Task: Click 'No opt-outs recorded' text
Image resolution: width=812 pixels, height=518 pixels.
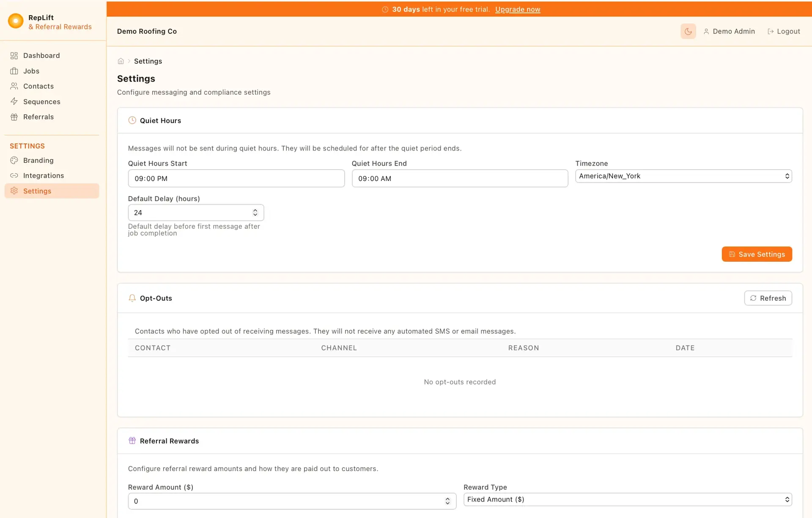Action: point(460,382)
